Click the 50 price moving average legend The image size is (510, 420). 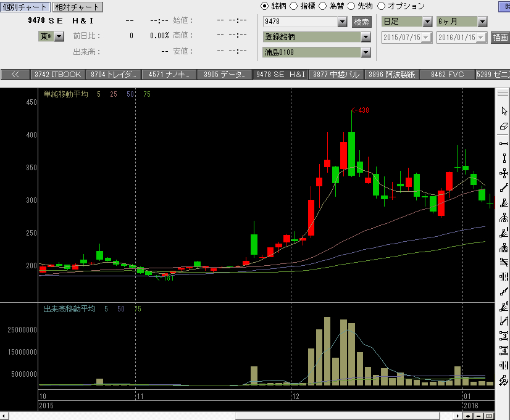pyautogui.click(x=130, y=94)
